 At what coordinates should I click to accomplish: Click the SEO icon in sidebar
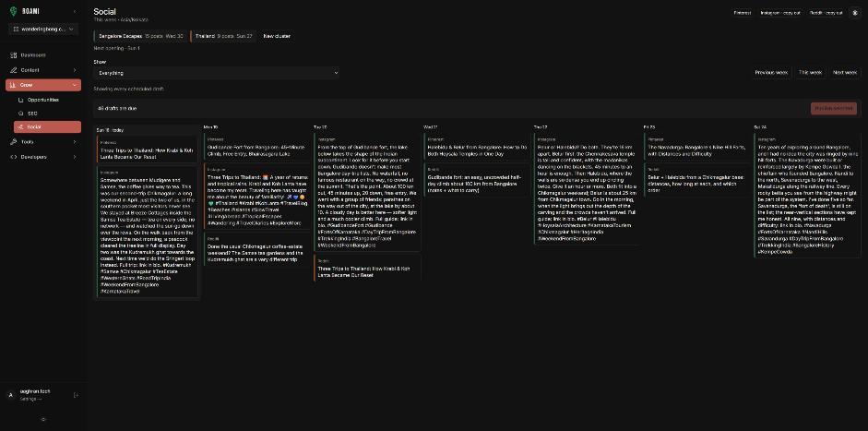click(21, 113)
